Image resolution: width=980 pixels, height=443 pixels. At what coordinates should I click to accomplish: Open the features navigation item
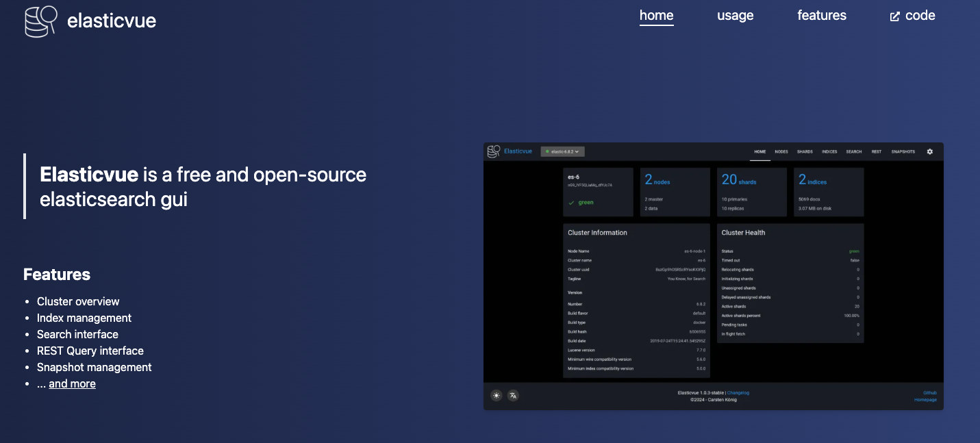point(822,15)
